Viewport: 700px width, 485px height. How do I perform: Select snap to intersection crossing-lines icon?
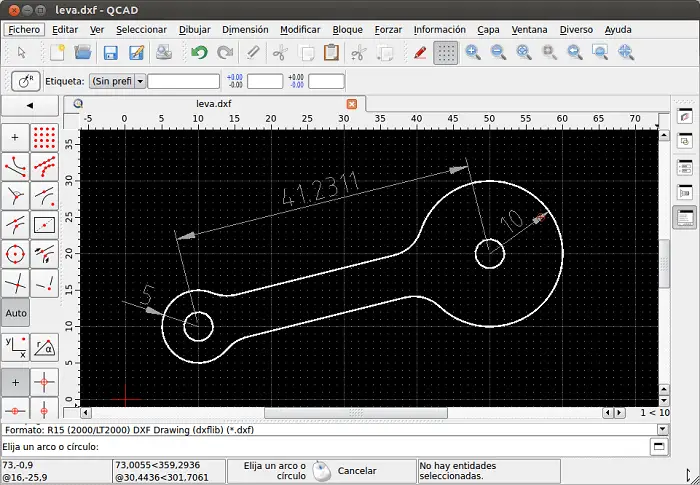pyautogui.click(x=15, y=283)
